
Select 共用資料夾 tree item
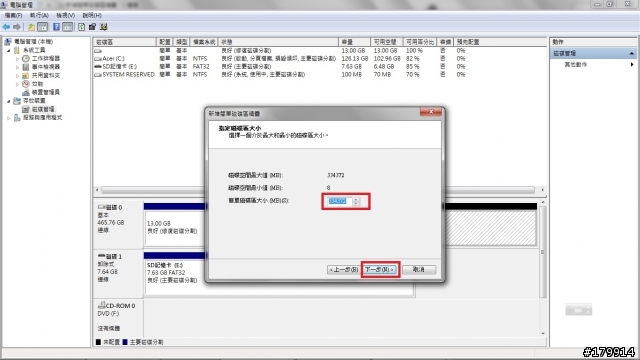[46, 76]
